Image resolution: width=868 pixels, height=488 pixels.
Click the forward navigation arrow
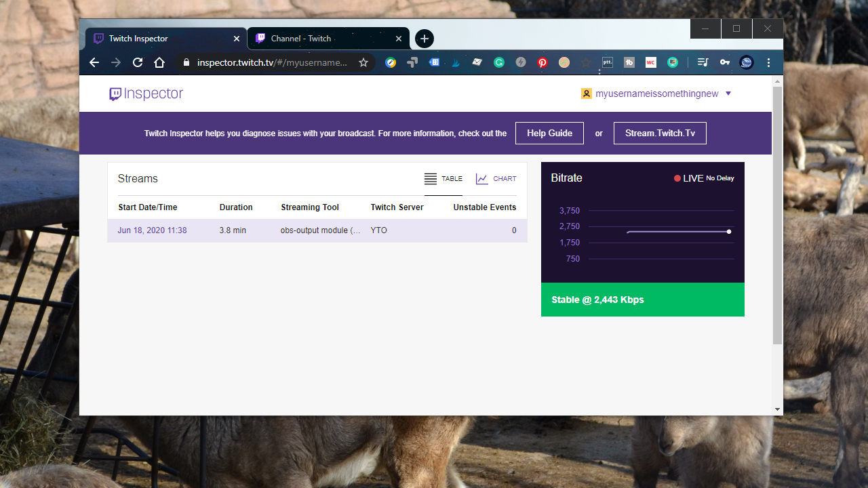click(x=116, y=62)
